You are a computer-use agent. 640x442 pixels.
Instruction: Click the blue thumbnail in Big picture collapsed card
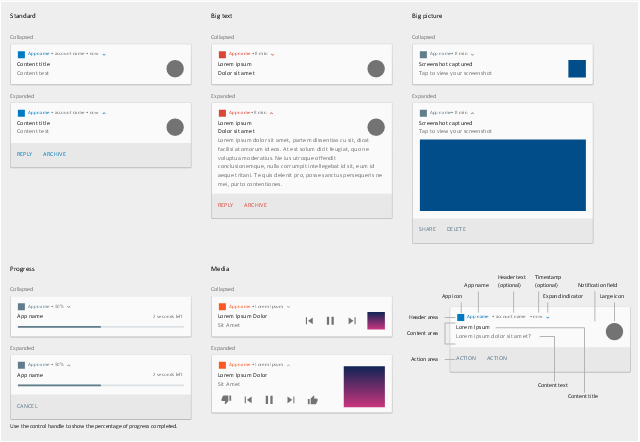(577, 69)
